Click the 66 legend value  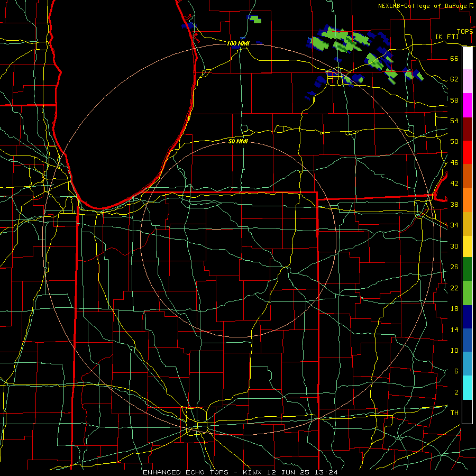pyautogui.click(x=454, y=58)
